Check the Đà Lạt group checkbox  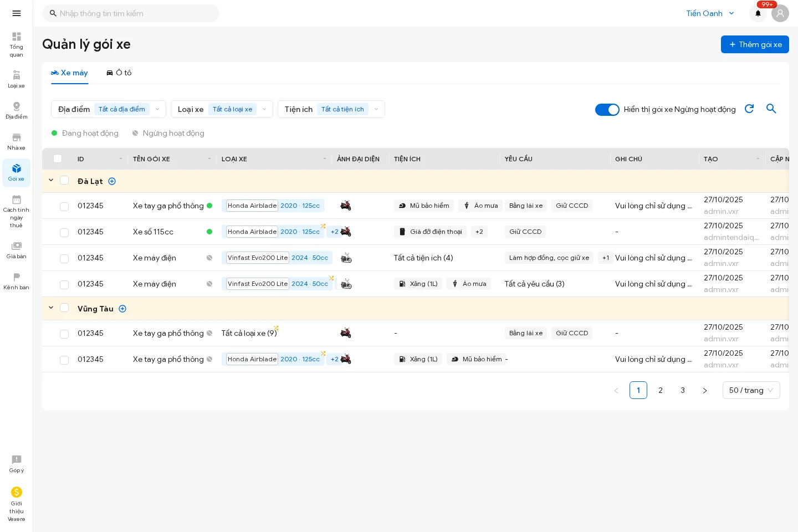point(64,180)
